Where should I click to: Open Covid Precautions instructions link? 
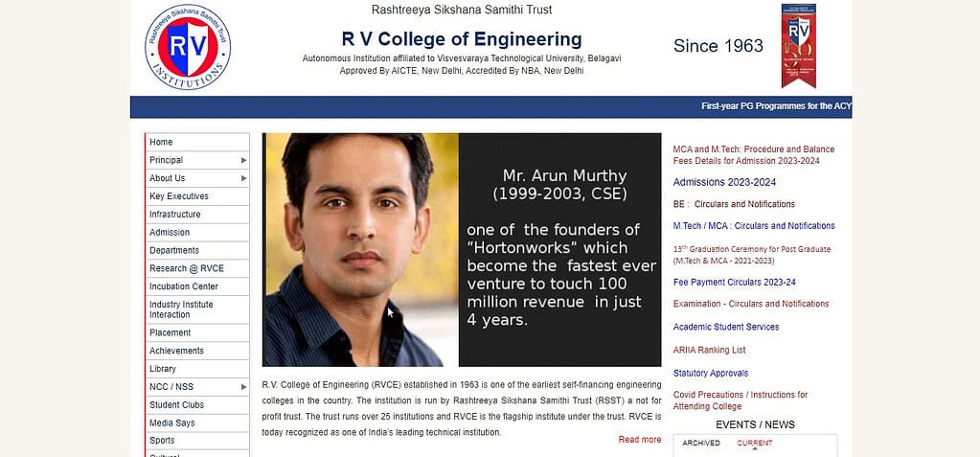pyautogui.click(x=740, y=400)
